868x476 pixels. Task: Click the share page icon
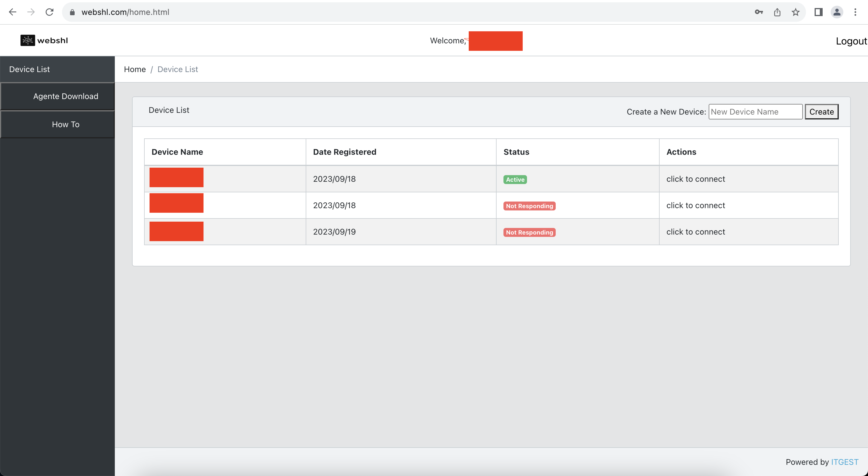coord(777,12)
